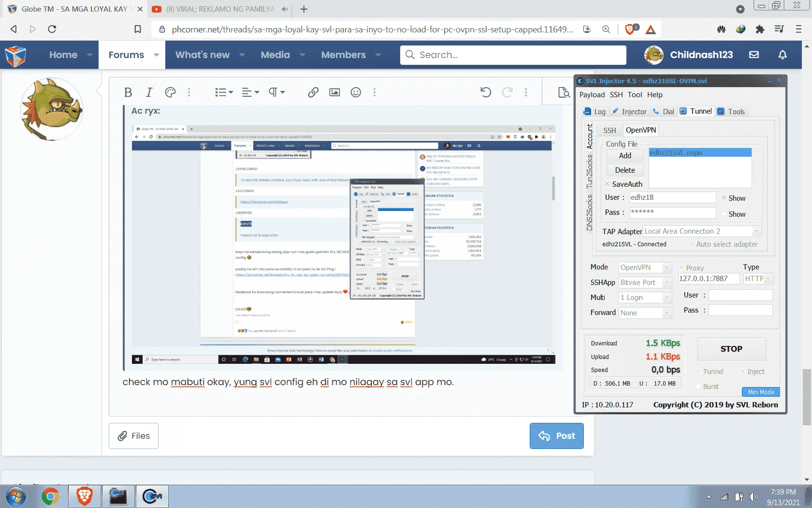Undo the last editor change
This screenshot has height=508, width=812.
click(486, 92)
